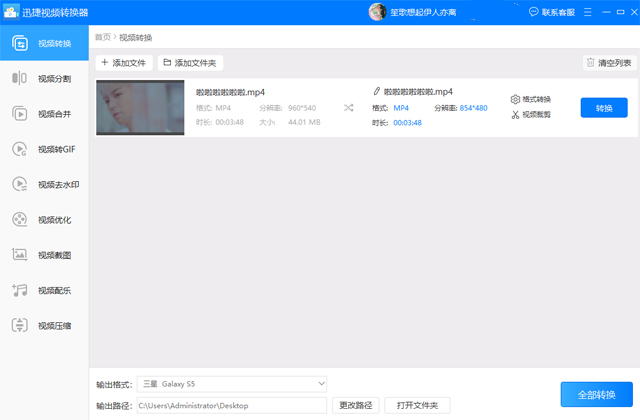Open the 视频转换 sidebar icon
This screenshot has width=640, height=420.
pyautogui.click(x=20, y=43)
